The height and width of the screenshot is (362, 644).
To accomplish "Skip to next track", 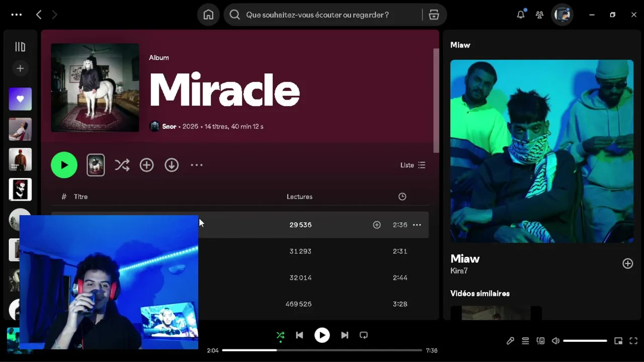I will click(345, 335).
